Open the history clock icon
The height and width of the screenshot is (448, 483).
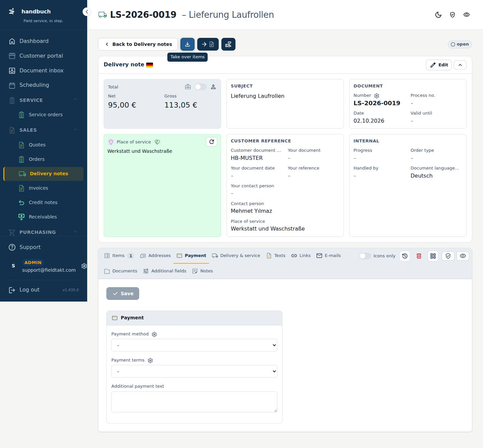(x=405, y=256)
